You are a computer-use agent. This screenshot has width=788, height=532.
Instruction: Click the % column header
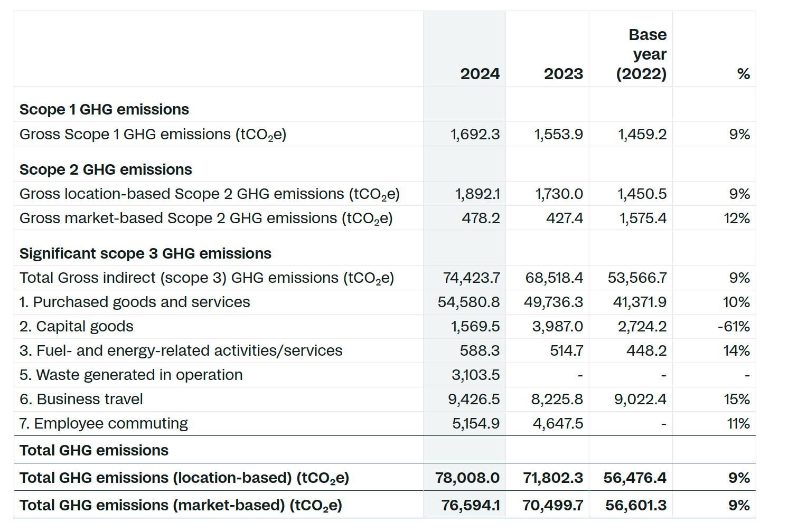coord(743,73)
